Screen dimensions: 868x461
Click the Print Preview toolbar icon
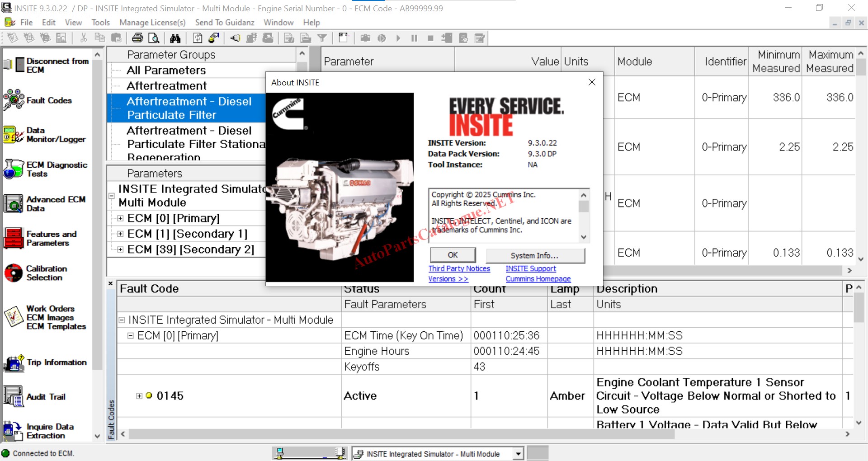tap(154, 38)
